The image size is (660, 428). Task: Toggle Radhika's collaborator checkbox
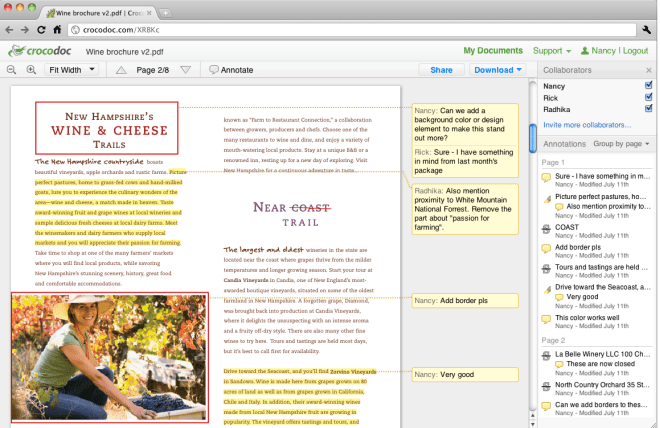click(648, 109)
